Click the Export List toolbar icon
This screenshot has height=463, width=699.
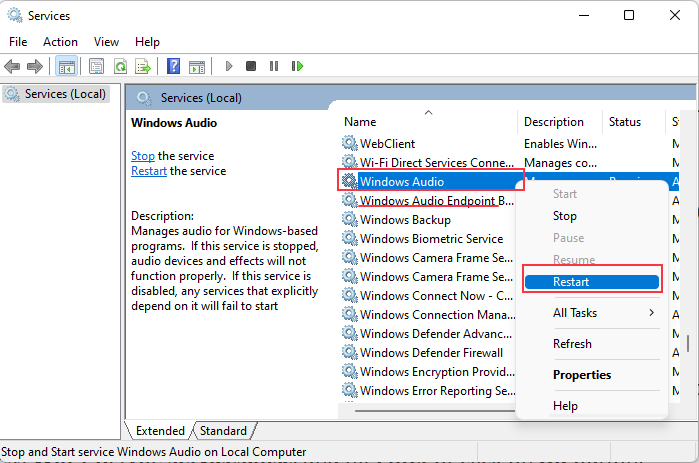click(142, 66)
